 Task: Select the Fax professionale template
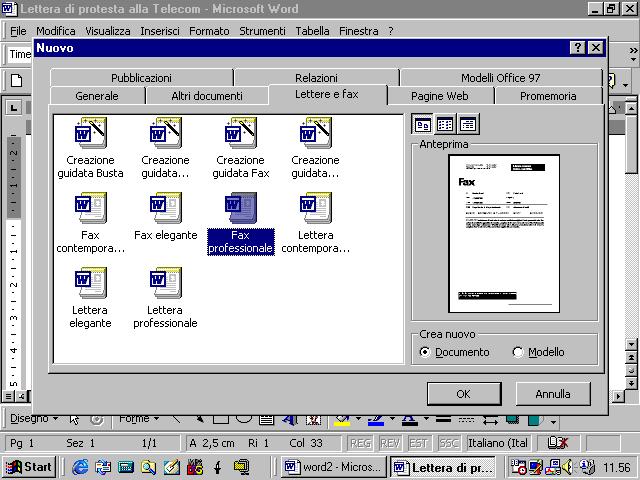240,223
